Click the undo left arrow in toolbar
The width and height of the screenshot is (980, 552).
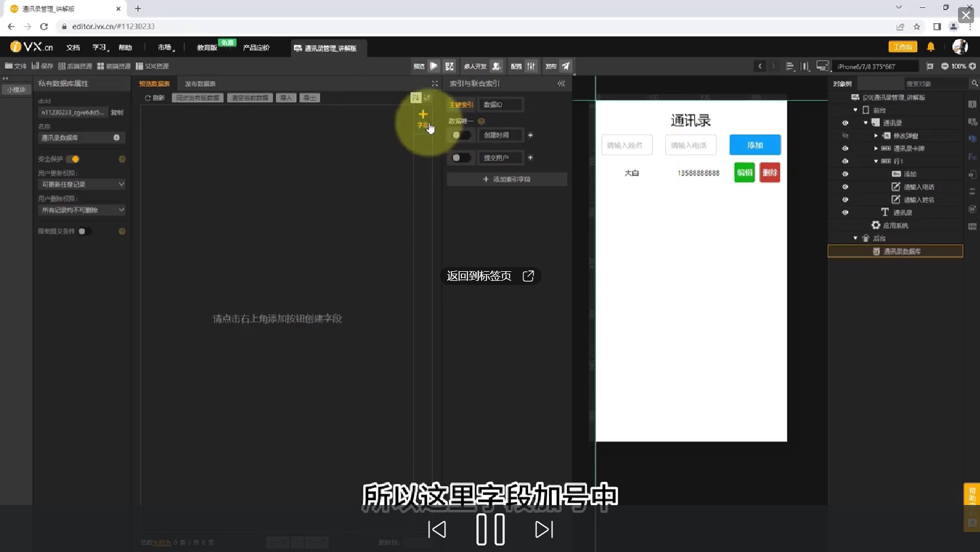coord(760,66)
